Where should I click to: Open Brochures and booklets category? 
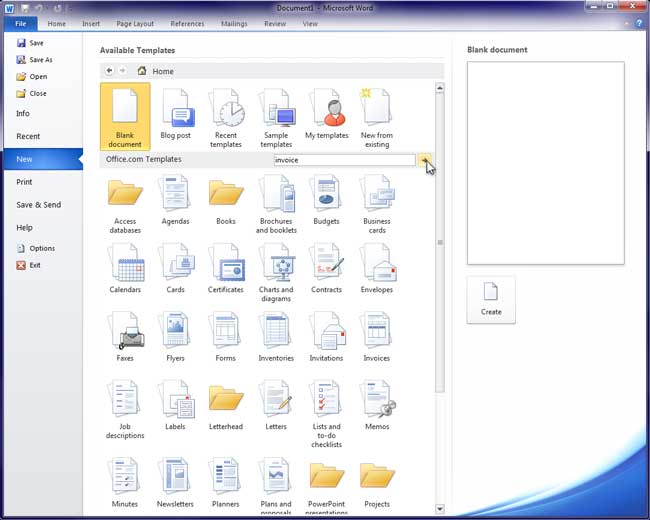pyautogui.click(x=276, y=204)
